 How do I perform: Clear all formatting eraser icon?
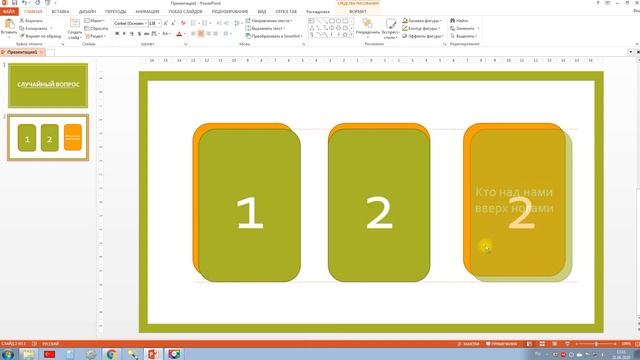point(183,23)
